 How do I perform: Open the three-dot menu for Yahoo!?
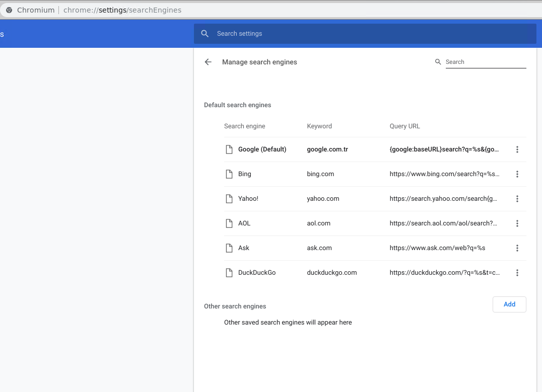(517, 199)
